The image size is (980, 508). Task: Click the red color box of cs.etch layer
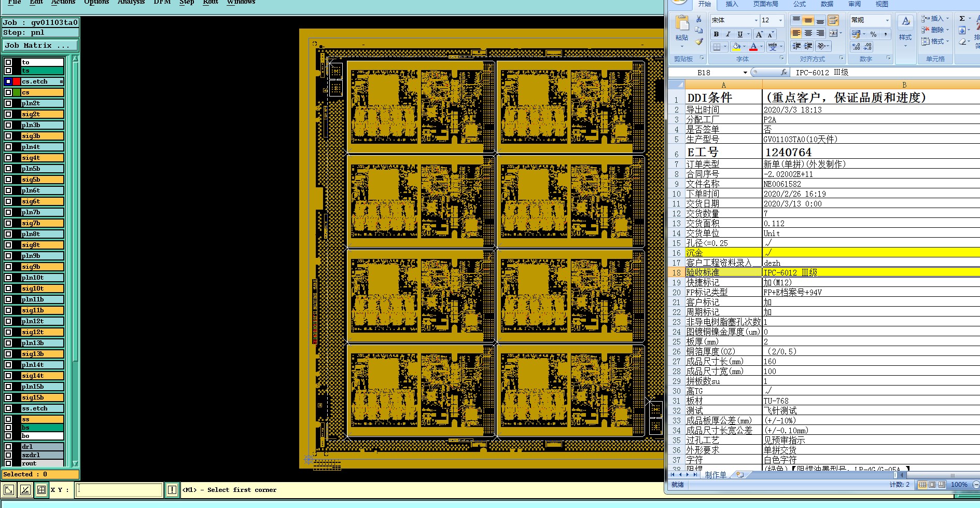pos(17,81)
